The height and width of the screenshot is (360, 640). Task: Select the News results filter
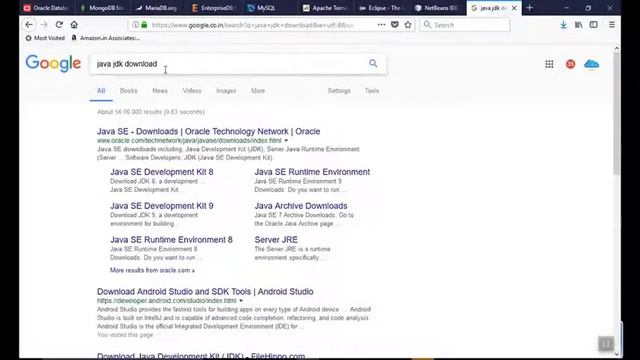(x=160, y=91)
